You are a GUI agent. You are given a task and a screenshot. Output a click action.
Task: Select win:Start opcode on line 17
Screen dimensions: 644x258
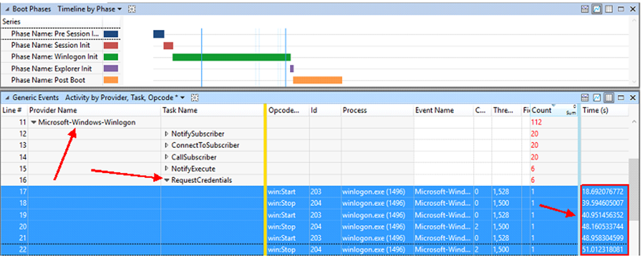click(x=282, y=191)
